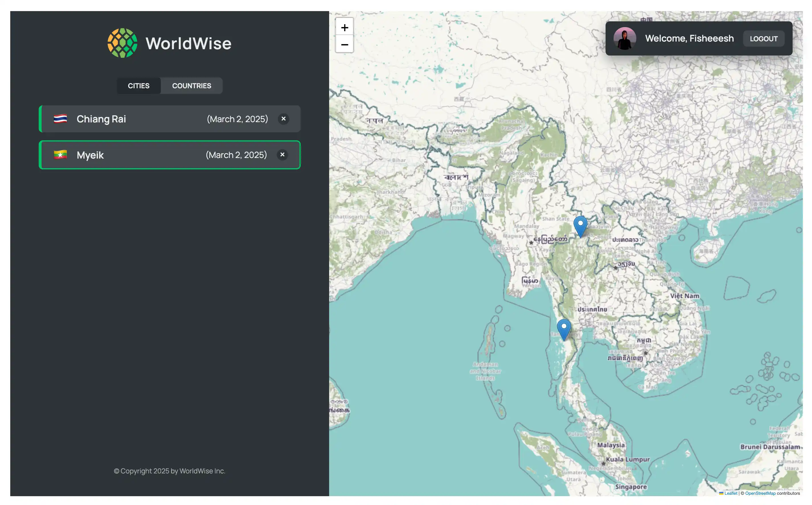
Task: Click the map marker in northern Thailand
Action: pyautogui.click(x=580, y=227)
